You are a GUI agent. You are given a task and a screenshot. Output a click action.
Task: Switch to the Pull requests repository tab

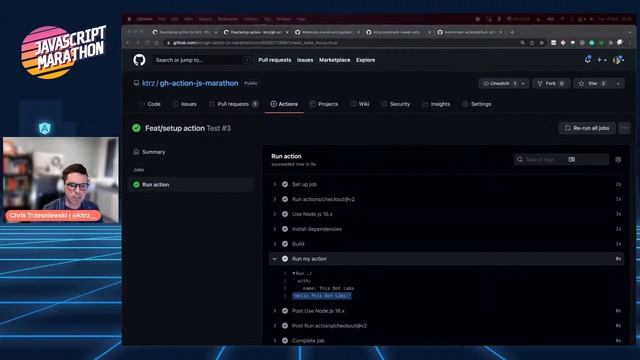coord(233,104)
